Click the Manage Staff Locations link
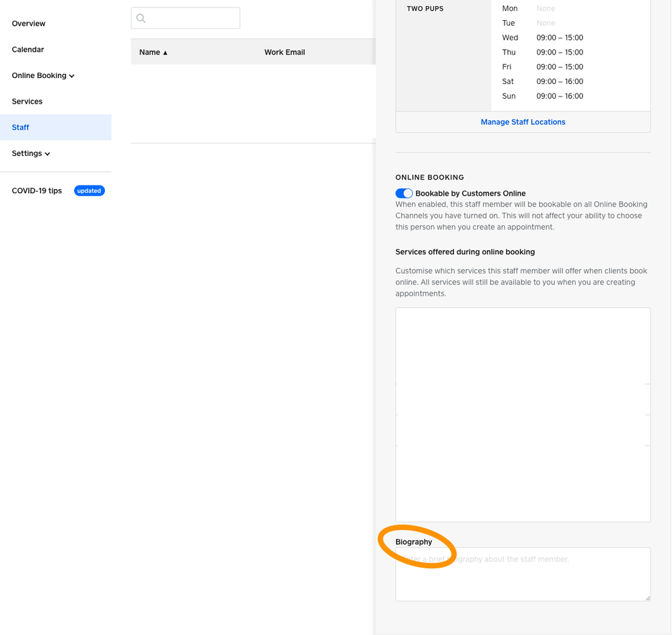672x635 pixels. 523,122
